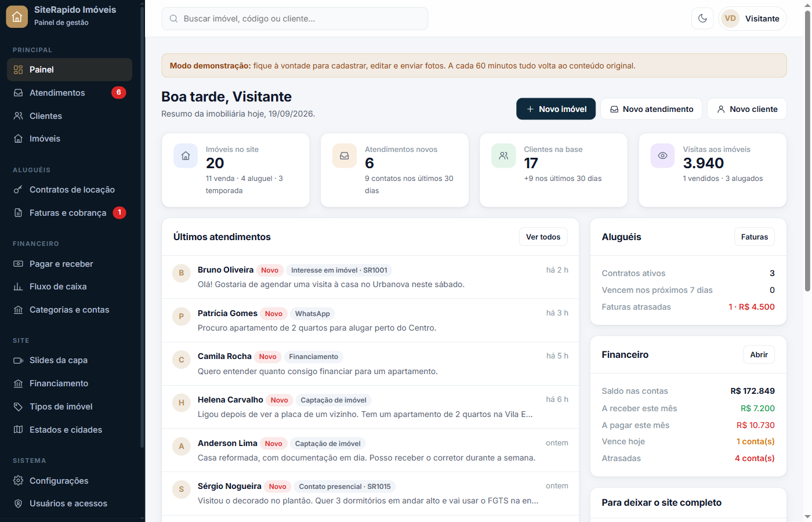The height and width of the screenshot is (522, 812).
Task: Click the page vertical scrollbar
Action: pos(807,150)
